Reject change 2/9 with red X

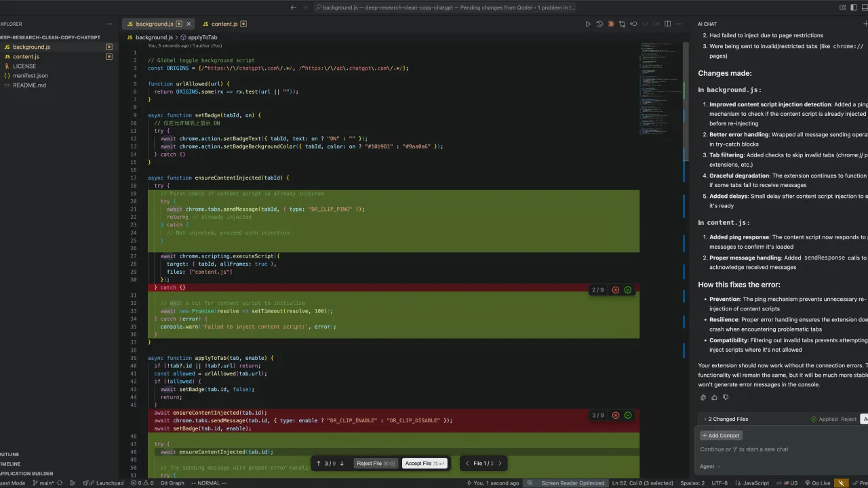[x=616, y=290]
